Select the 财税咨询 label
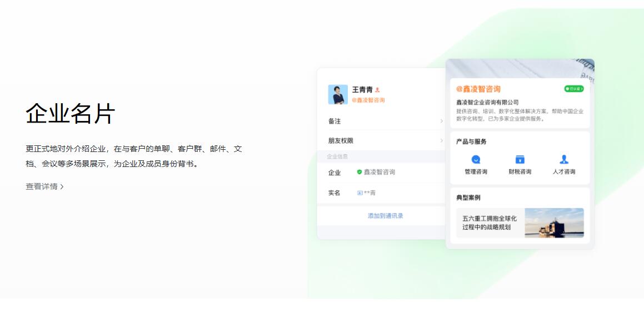The width and height of the screenshot is (644, 314). [x=520, y=172]
